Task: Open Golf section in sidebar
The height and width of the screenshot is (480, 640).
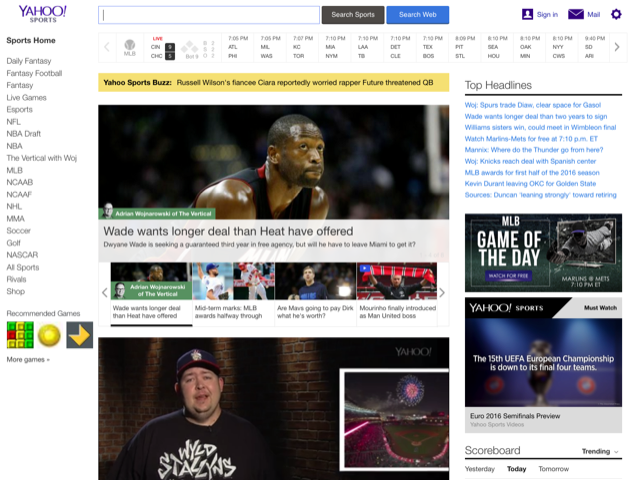Action: point(13,243)
